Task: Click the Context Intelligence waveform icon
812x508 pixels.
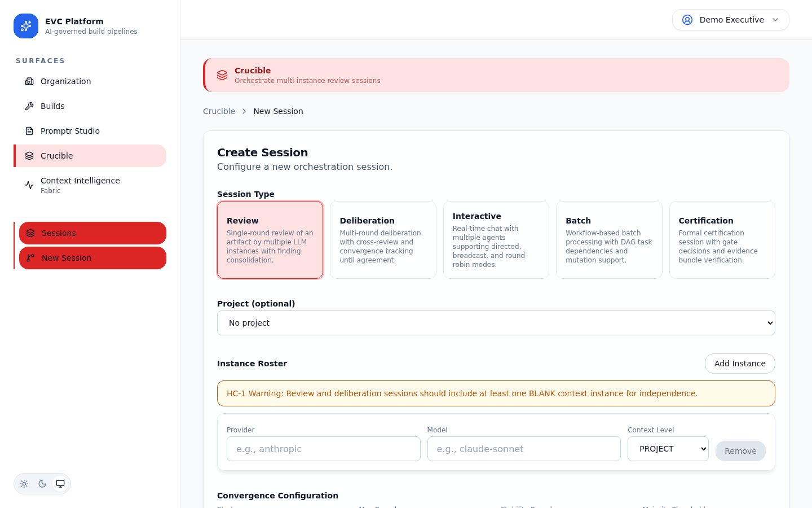Action: pyautogui.click(x=29, y=185)
